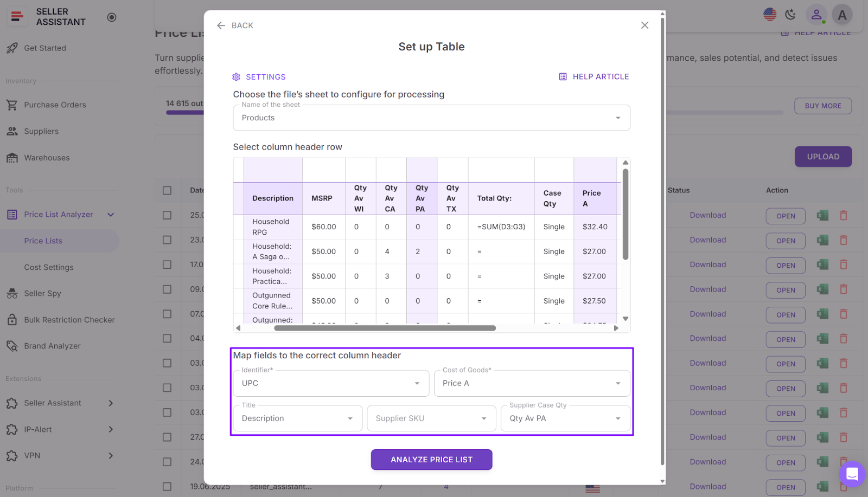This screenshot has width=868, height=497.
Task: Open the Name of the sheet dropdown
Action: click(431, 118)
